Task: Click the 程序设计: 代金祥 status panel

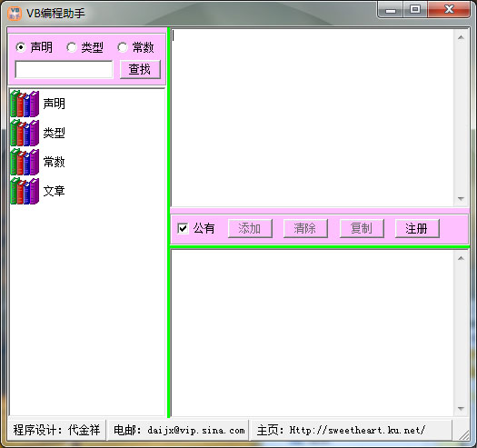Action: (56, 430)
